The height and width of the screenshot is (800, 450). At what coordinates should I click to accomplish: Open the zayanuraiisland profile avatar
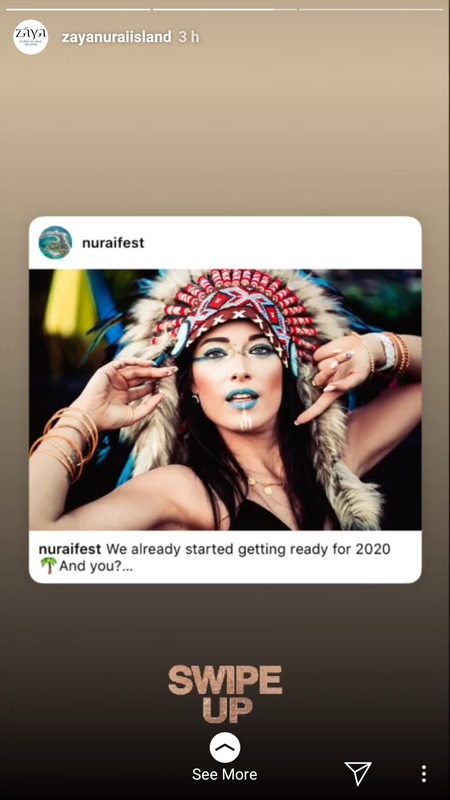pos(31,37)
